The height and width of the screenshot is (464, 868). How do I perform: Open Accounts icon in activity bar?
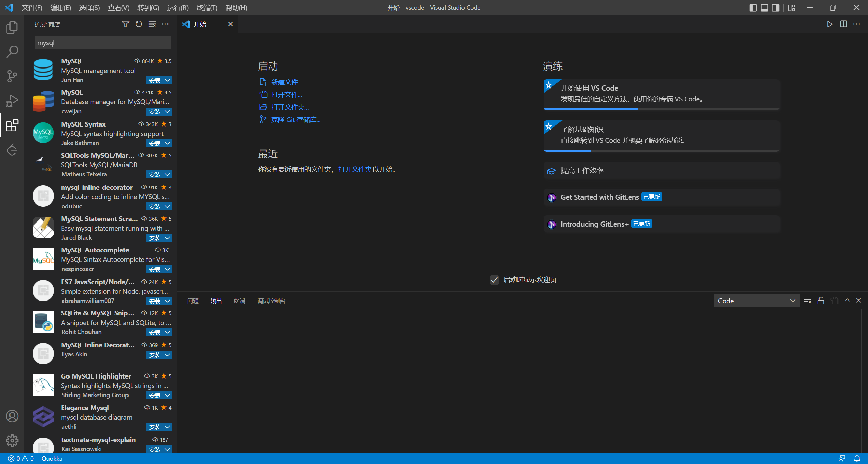(x=12, y=416)
